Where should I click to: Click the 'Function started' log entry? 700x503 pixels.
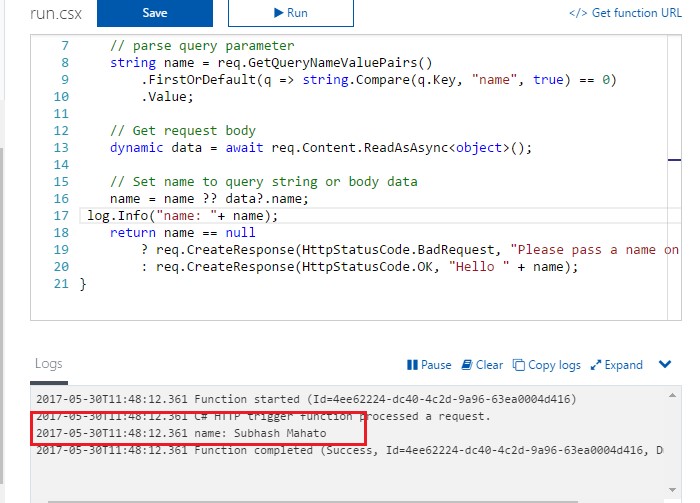(306, 399)
